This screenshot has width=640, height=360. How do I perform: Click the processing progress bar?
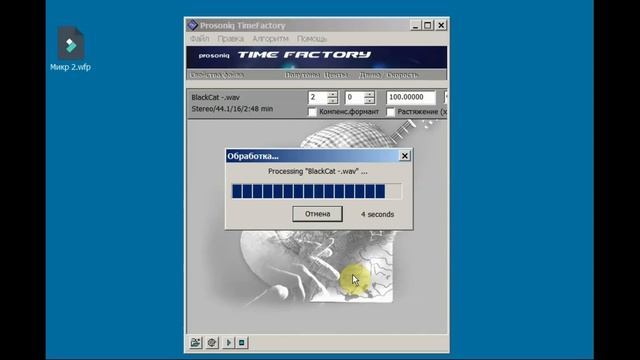[317, 191]
